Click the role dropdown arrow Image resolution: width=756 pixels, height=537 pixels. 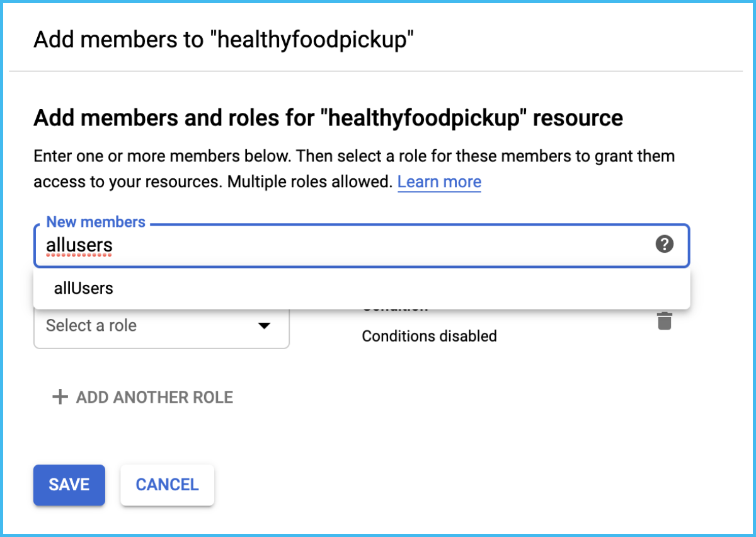point(265,326)
